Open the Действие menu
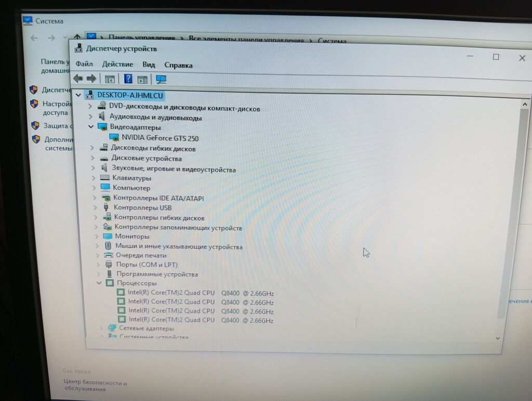Screen dimensions: 532x401 117,64
